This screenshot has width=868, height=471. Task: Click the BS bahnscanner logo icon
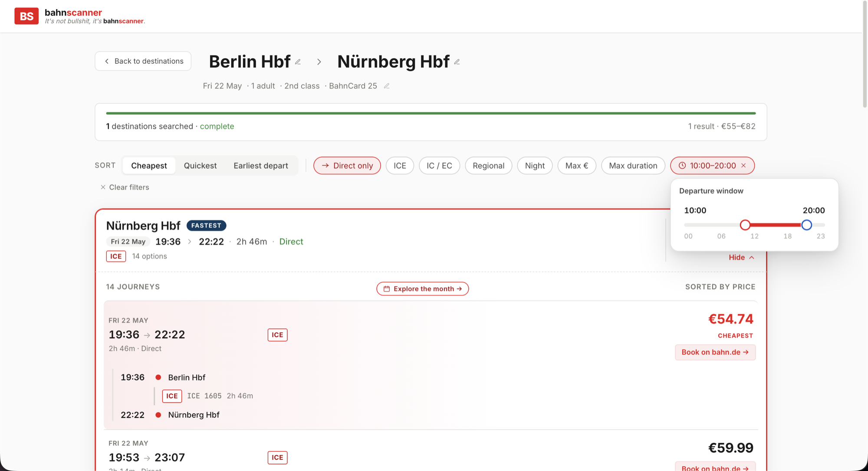click(26, 16)
